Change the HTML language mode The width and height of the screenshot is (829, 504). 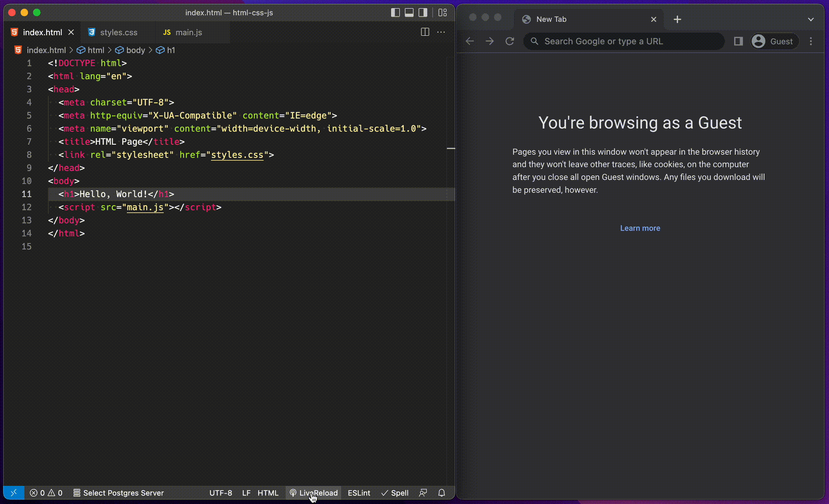coord(268,493)
